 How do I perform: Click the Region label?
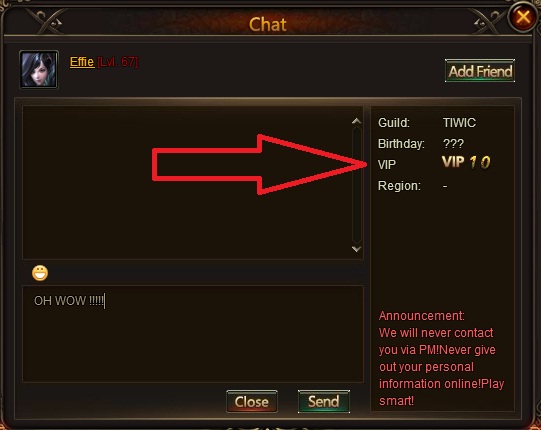point(399,186)
